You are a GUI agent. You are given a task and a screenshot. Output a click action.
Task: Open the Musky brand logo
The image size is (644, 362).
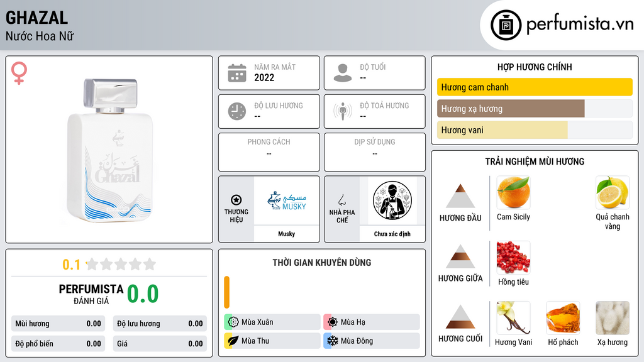click(287, 200)
